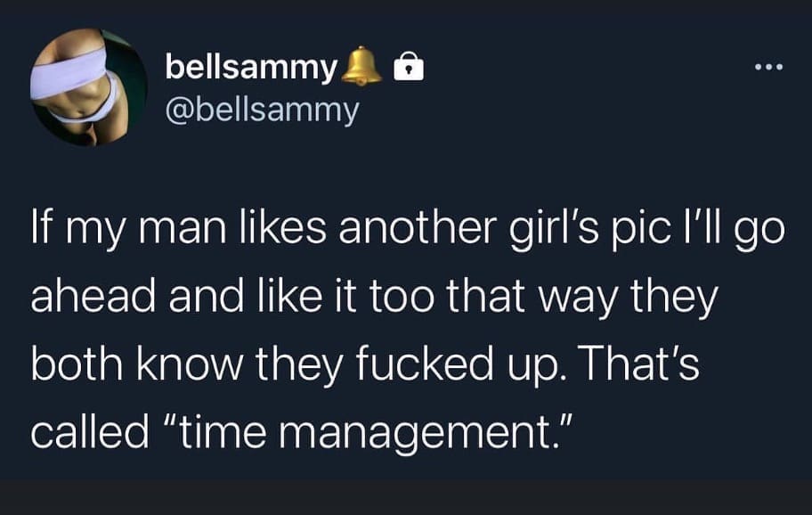Open the bellsammy profile picture
Image resolution: width=812 pixels, height=515 pixels.
coord(88,88)
